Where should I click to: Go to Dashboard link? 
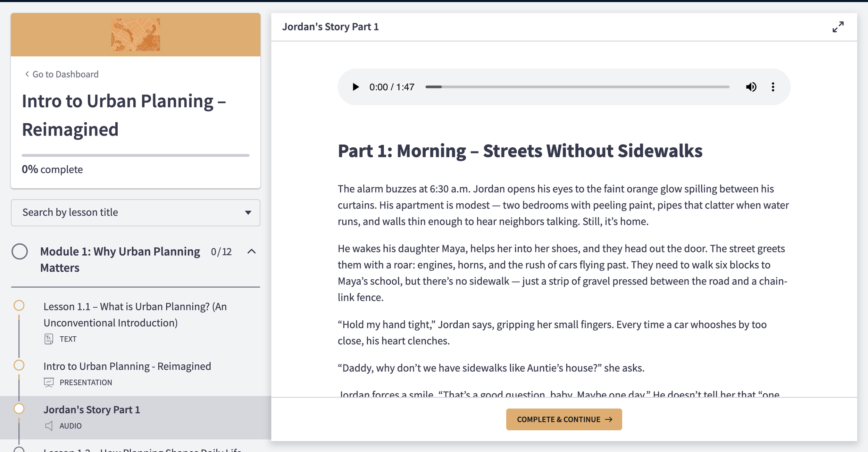coord(62,74)
